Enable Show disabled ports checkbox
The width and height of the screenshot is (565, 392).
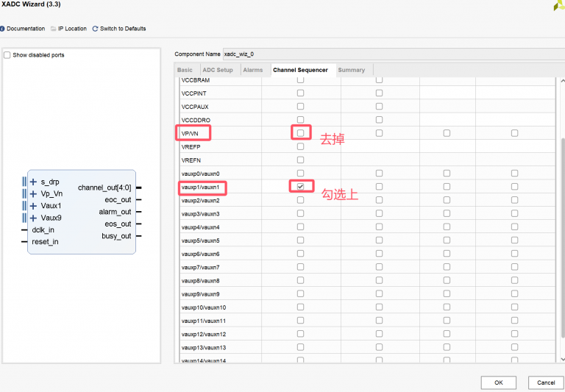(x=7, y=55)
